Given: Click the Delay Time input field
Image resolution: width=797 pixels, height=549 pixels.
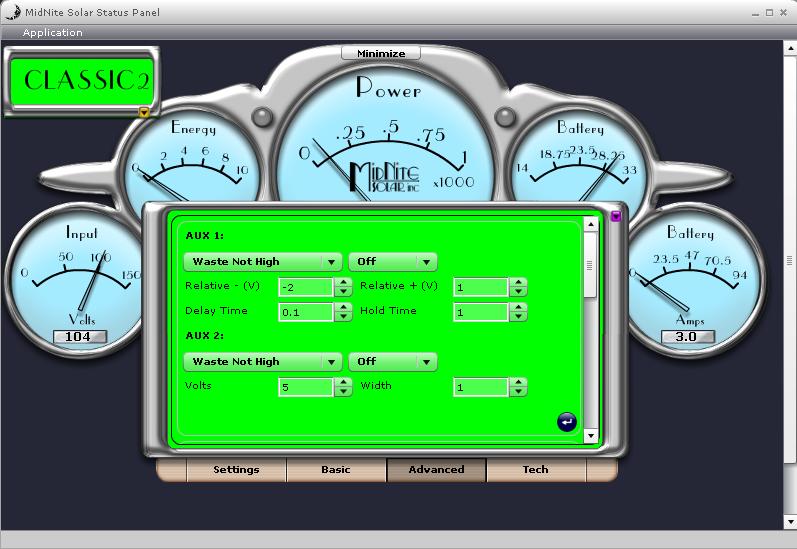Looking at the screenshot, I should click(x=306, y=312).
